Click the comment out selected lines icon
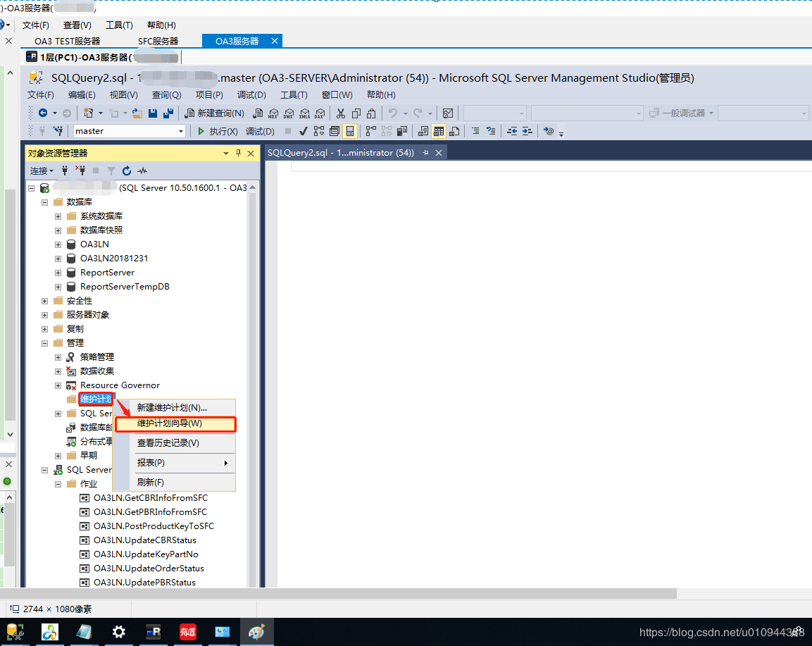Image resolution: width=812 pixels, height=646 pixels. click(x=475, y=131)
